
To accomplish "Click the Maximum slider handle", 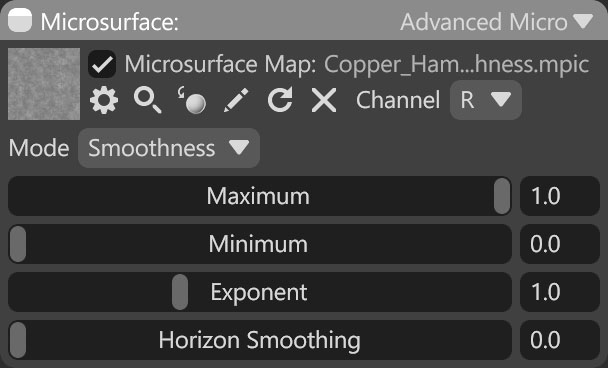I will point(502,196).
